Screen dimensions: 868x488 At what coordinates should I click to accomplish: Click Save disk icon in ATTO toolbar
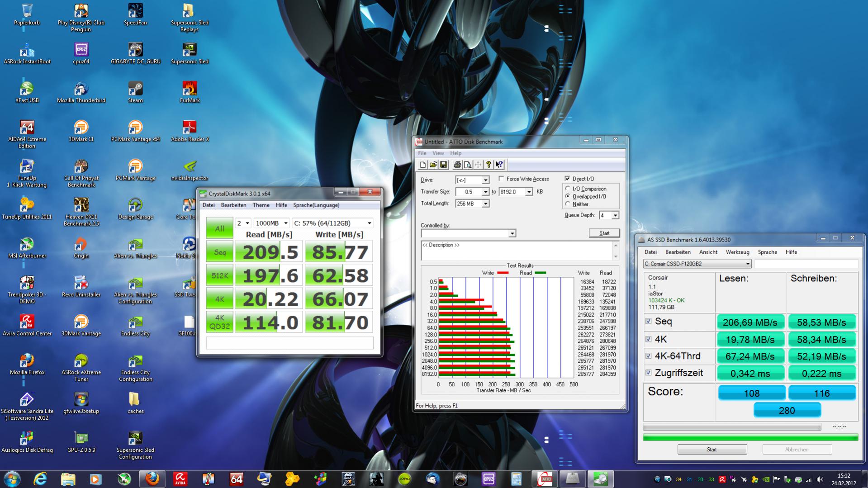pyautogui.click(x=444, y=165)
